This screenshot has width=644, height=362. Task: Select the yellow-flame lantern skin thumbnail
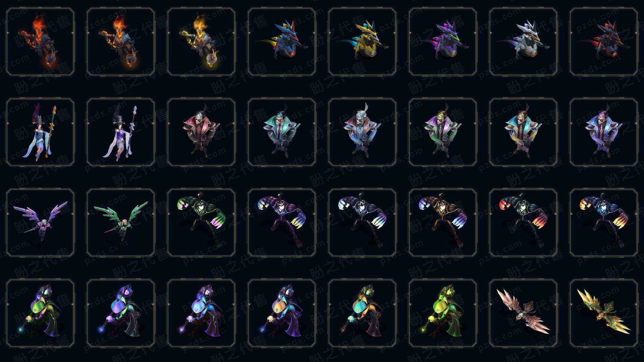point(201,42)
